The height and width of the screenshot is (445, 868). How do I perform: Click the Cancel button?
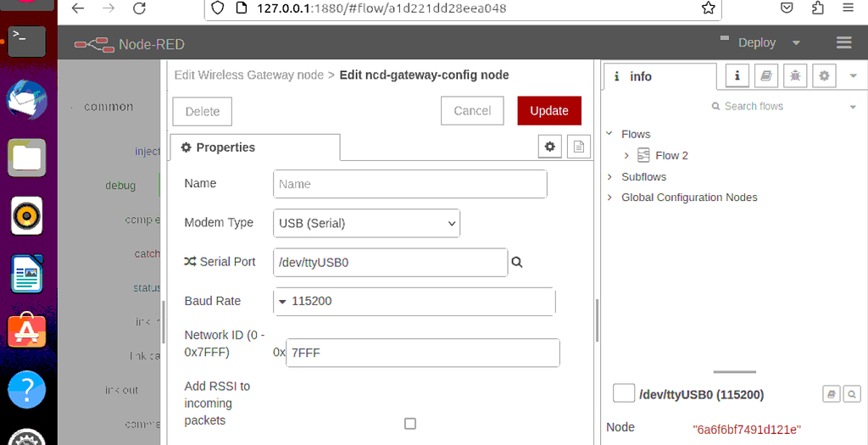click(472, 111)
